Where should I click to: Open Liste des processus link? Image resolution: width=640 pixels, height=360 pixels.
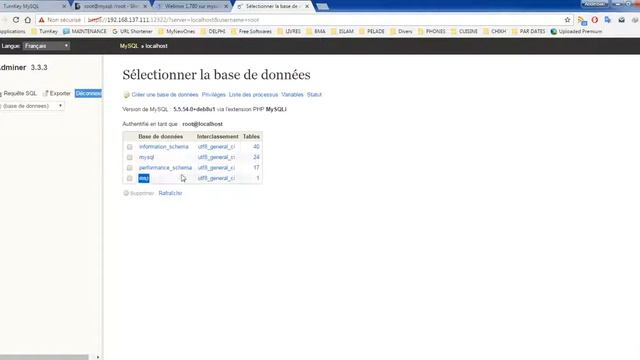pyautogui.click(x=253, y=95)
